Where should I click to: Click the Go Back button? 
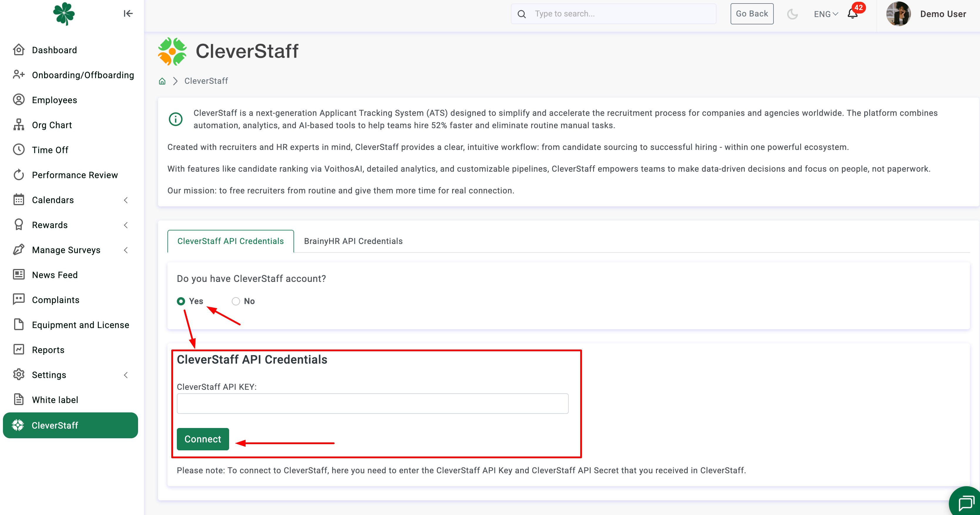(751, 14)
